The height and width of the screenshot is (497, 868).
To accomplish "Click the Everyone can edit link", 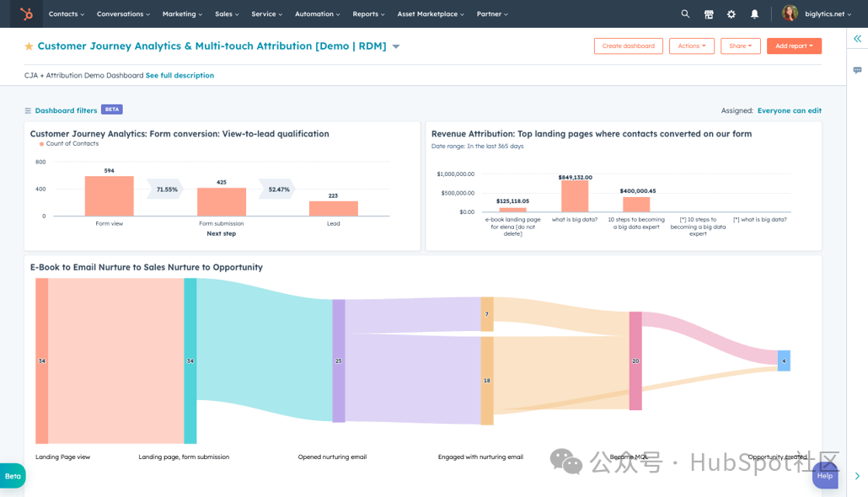I will click(789, 110).
